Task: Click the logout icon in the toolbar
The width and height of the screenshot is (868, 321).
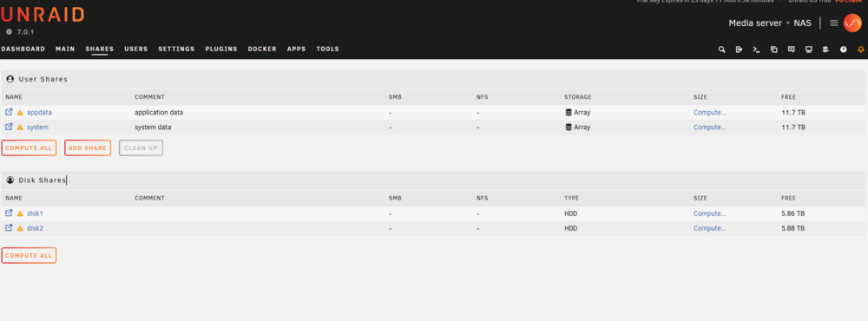Action: pos(739,49)
